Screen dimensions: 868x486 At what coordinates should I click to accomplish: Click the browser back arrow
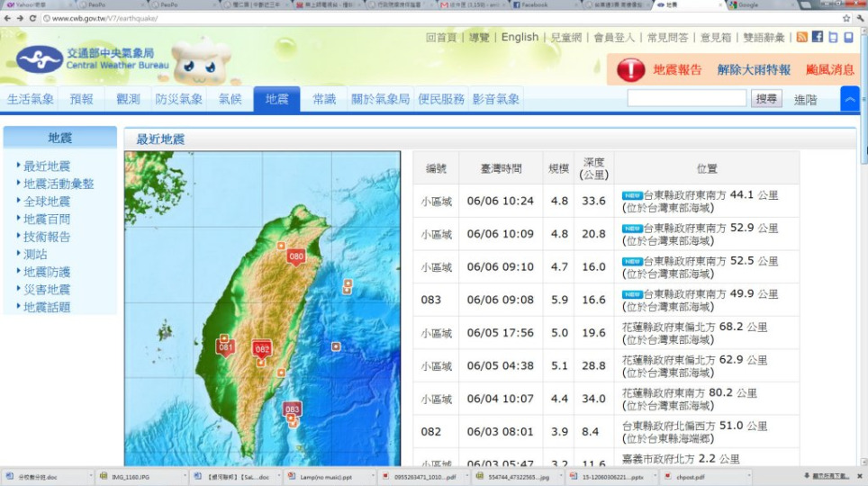(x=6, y=18)
